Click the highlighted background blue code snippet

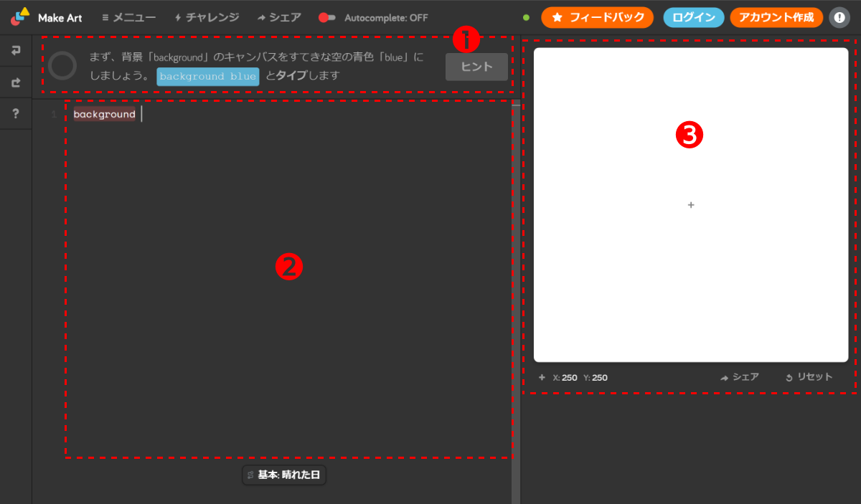(x=207, y=76)
